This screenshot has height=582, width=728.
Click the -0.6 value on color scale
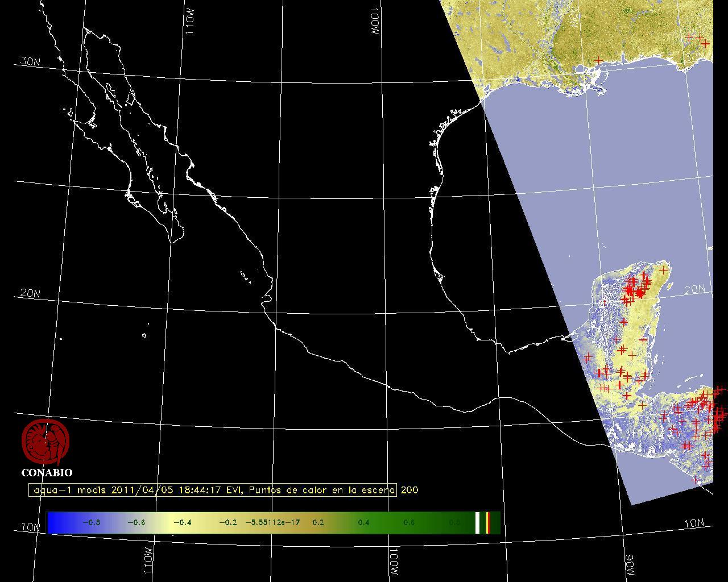pyautogui.click(x=136, y=522)
